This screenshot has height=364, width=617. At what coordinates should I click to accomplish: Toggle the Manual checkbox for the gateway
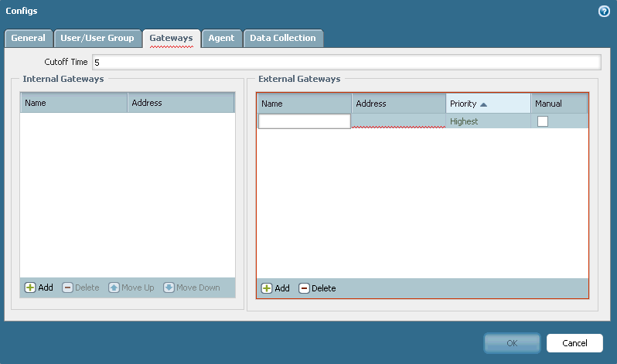pos(543,121)
